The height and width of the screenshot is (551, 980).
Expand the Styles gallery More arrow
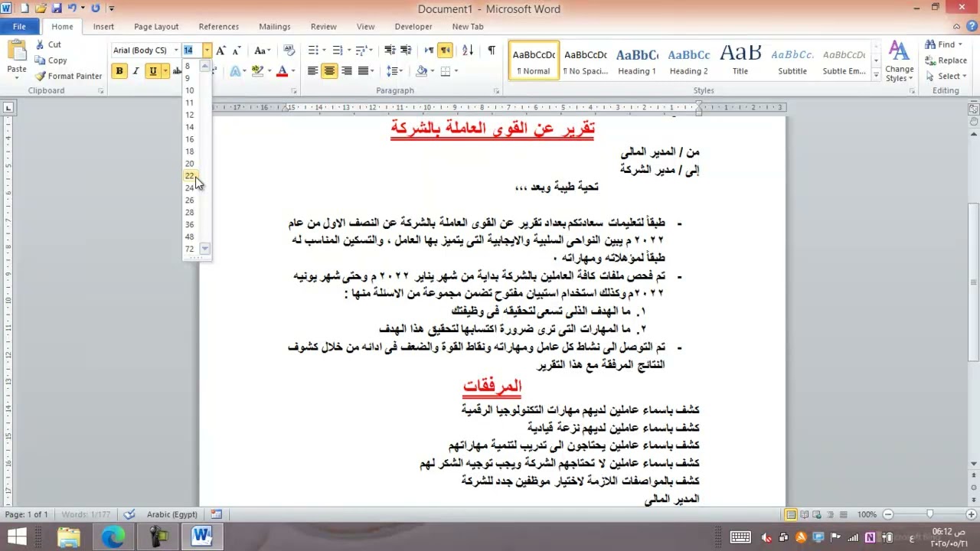click(x=877, y=74)
